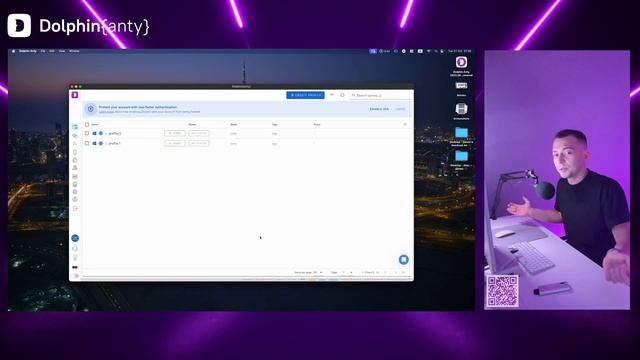Open the status dropdown for profile 2
This screenshot has height=360, width=640.
tap(199, 133)
